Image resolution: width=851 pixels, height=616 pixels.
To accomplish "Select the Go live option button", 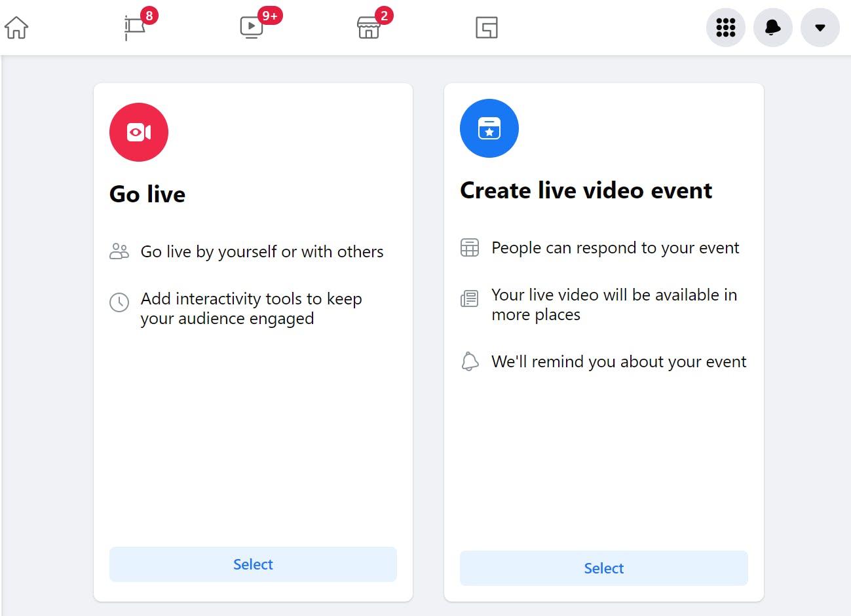I will coord(253,564).
